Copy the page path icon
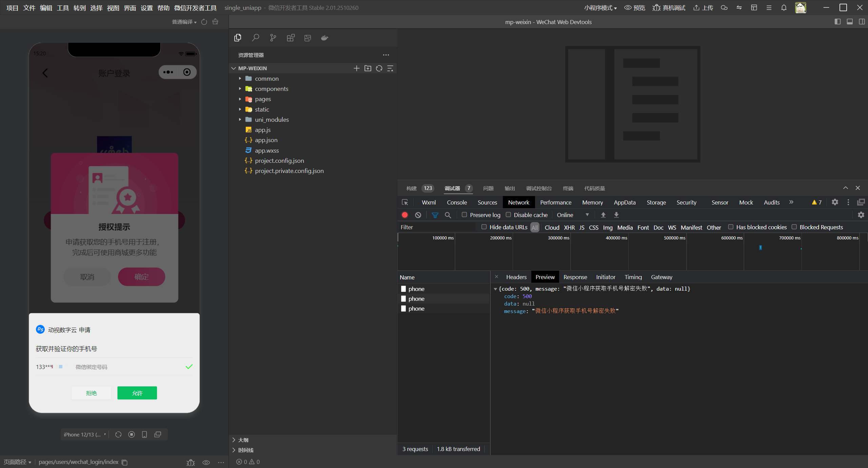The width and height of the screenshot is (868, 468). coord(124,462)
